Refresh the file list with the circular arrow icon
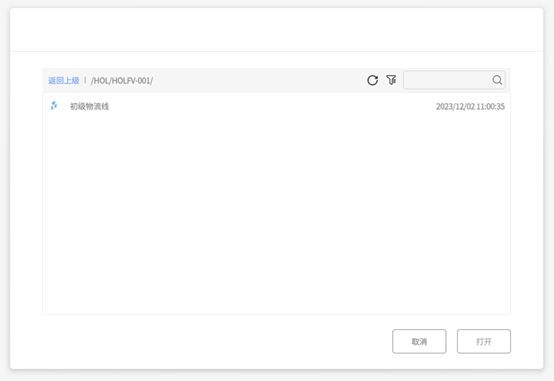The height and width of the screenshot is (381, 554). click(x=372, y=80)
